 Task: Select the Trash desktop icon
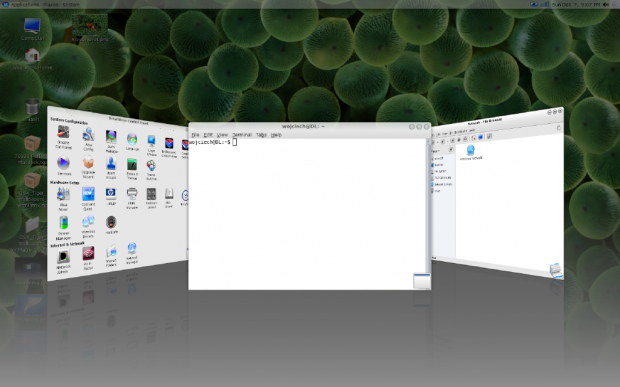pyautogui.click(x=32, y=110)
